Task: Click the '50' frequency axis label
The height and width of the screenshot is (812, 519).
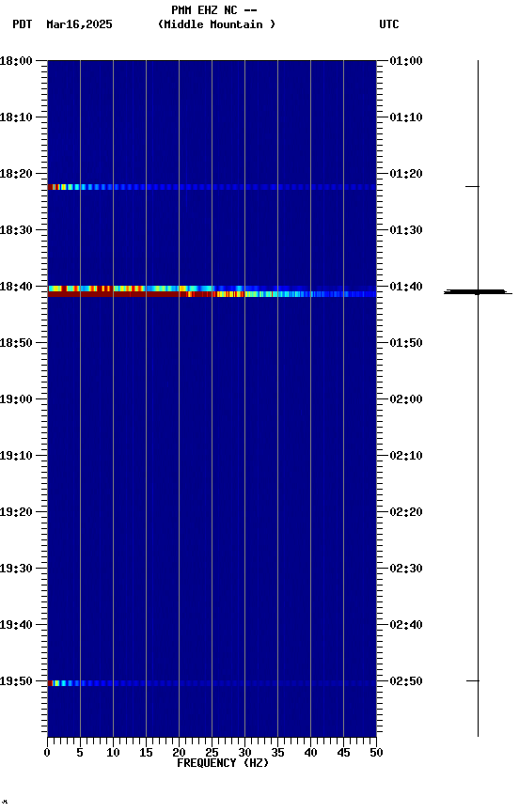Action: click(x=376, y=753)
